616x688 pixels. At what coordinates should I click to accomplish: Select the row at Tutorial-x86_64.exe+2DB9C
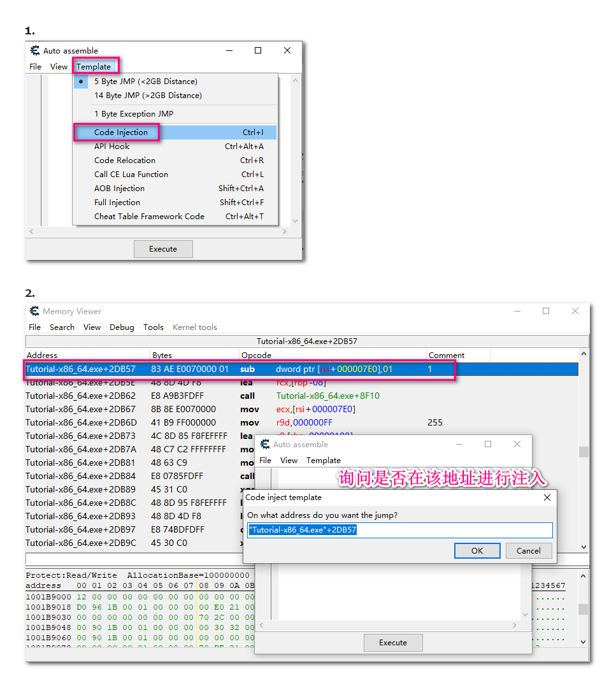click(x=134, y=543)
